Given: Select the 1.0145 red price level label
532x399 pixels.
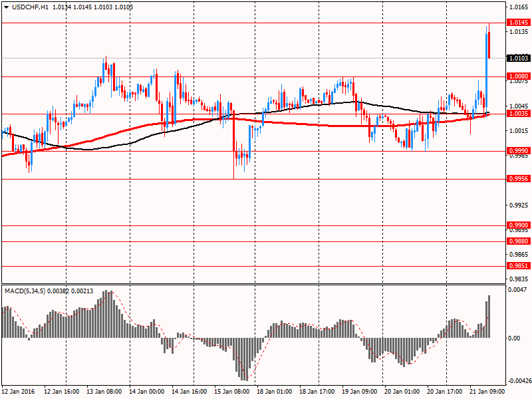Looking at the screenshot, I should point(517,23).
